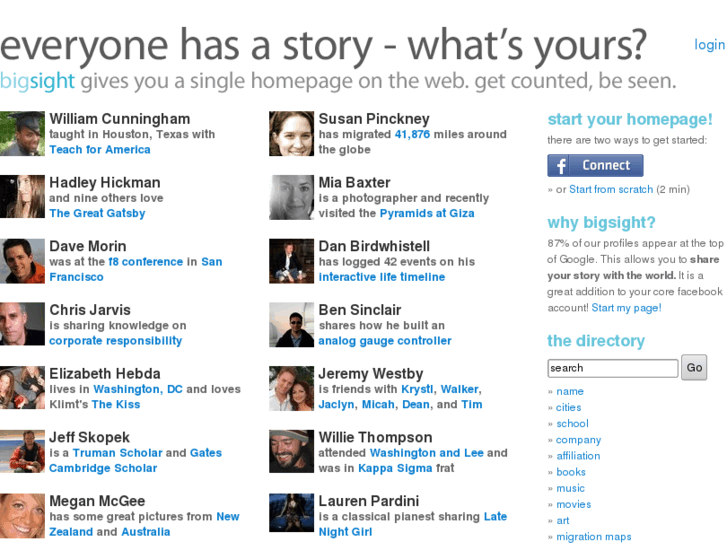This screenshot has height=545, width=727.
Task: Open the Teach for America link
Action: [x=100, y=150]
